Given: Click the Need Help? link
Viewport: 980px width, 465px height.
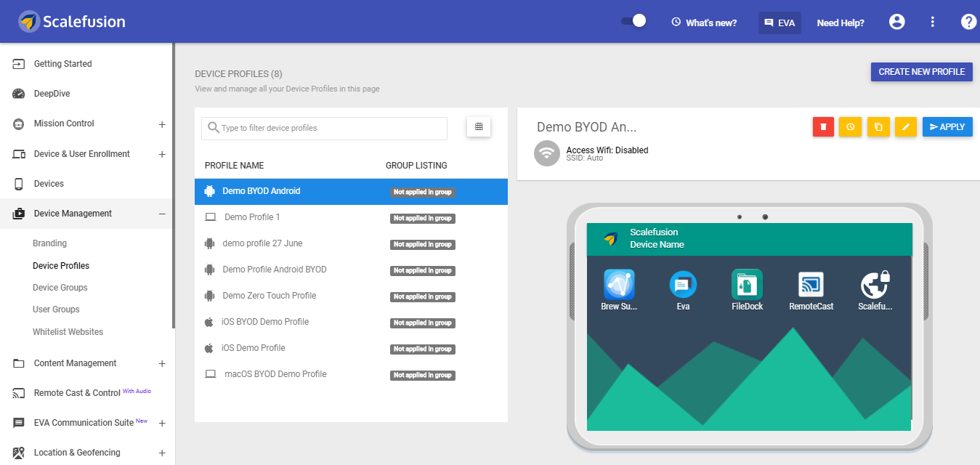Looking at the screenshot, I should [x=841, y=23].
